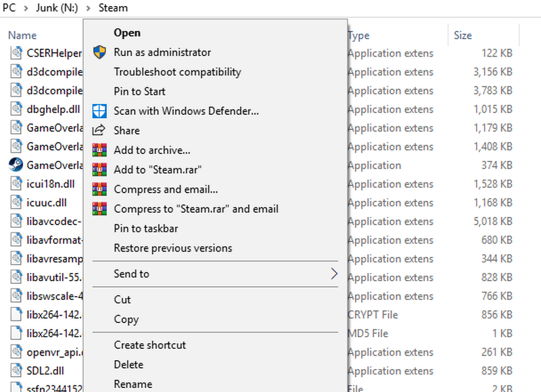The height and width of the screenshot is (392, 541).
Task: Sort by the Size column header
Action: pyautogui.click(x=463, y=35)
